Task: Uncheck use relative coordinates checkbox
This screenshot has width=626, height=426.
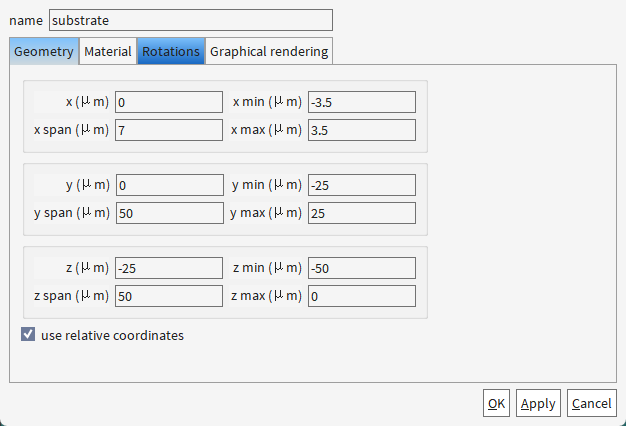Action: point(28,335)
